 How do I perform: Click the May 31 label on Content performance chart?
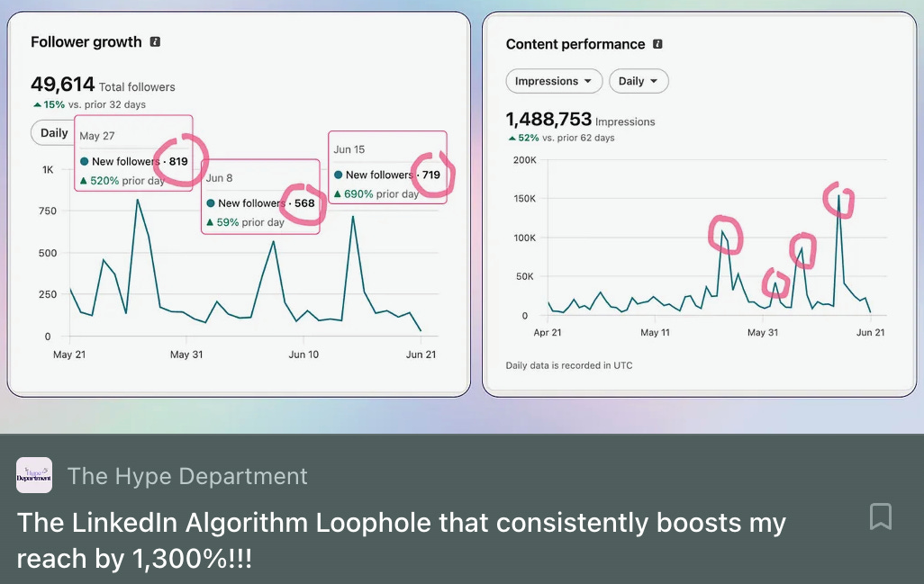click(763, 333)
